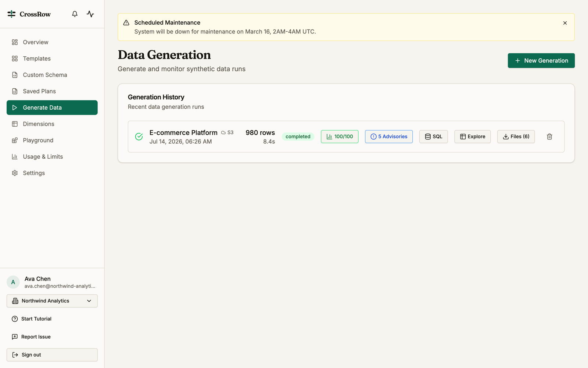Dismiss the Scheduled Maintenance banner

click(565, 23)
